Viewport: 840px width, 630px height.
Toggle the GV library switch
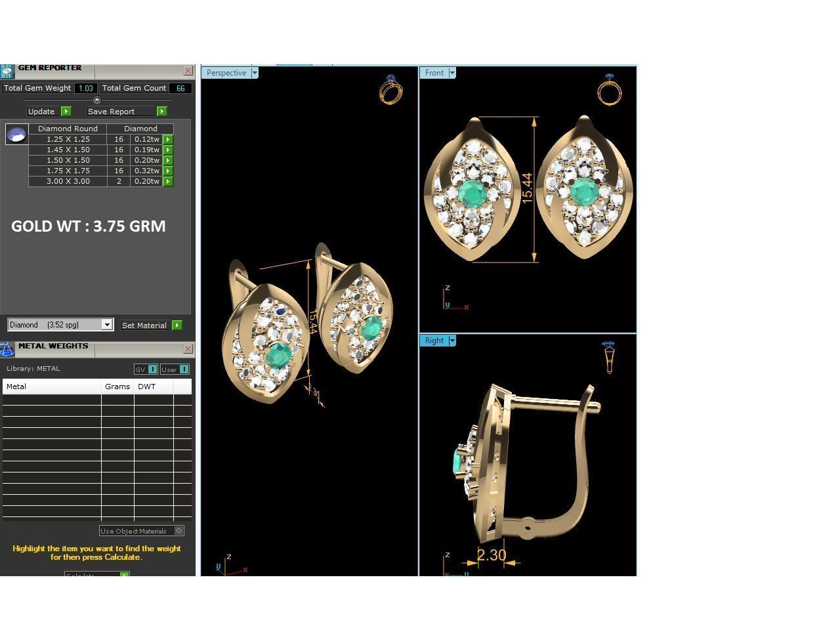[x=146, y=369]
